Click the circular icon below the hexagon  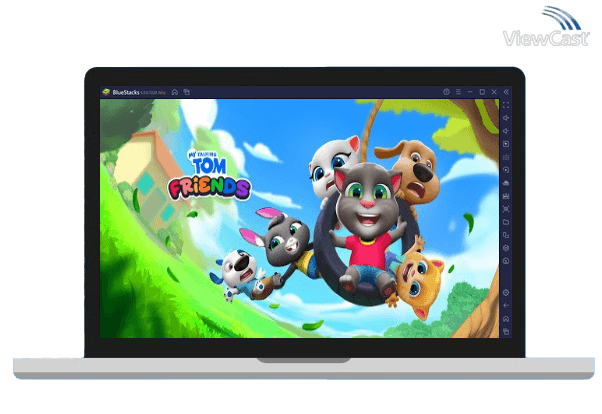(x=506, y=261)
